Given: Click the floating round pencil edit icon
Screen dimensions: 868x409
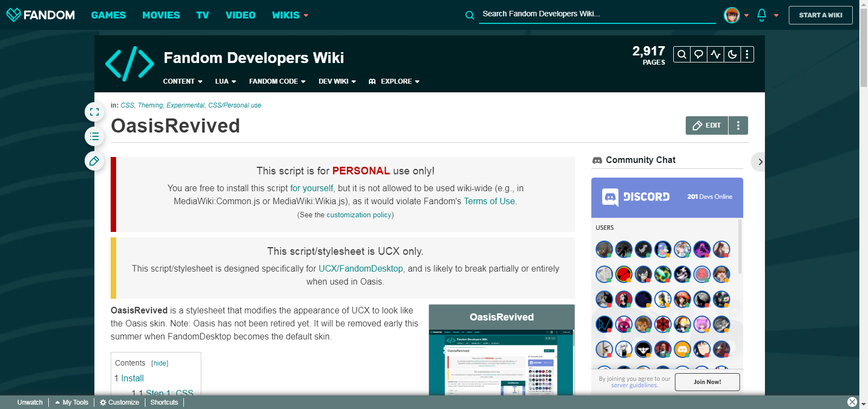Looking at the screenshot, I should tap(94, 161).
